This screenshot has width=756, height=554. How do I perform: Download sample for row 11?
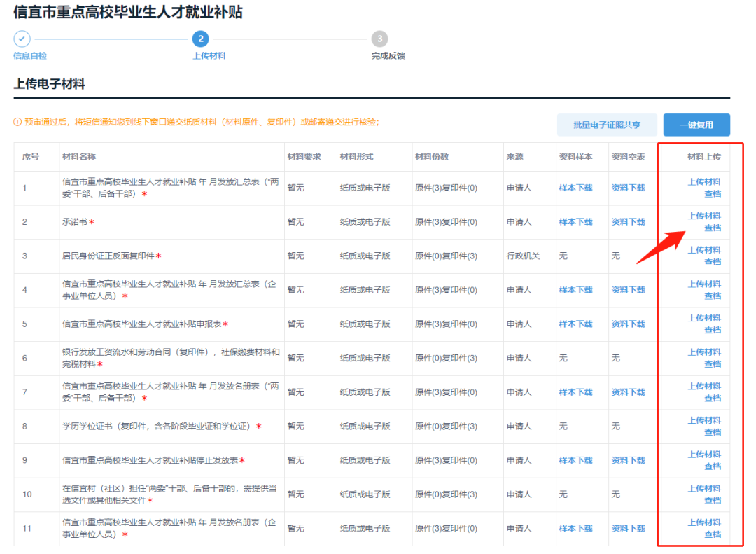[575, 528]
